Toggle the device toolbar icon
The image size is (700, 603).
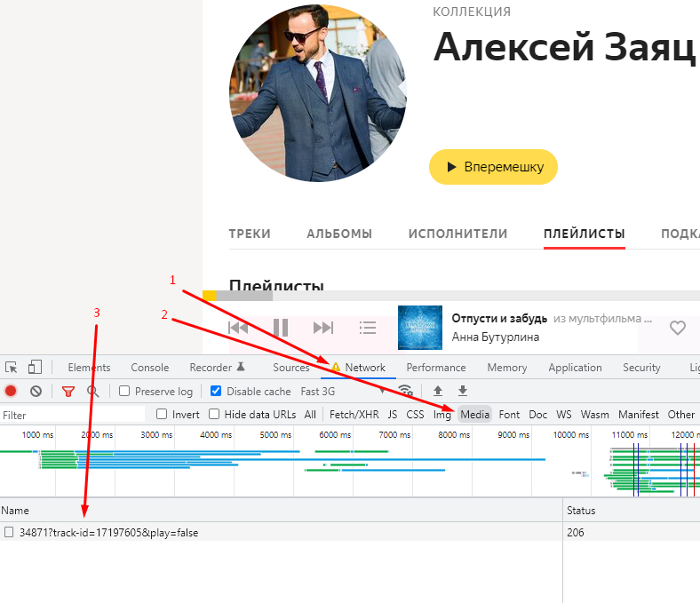pos(35,368)
